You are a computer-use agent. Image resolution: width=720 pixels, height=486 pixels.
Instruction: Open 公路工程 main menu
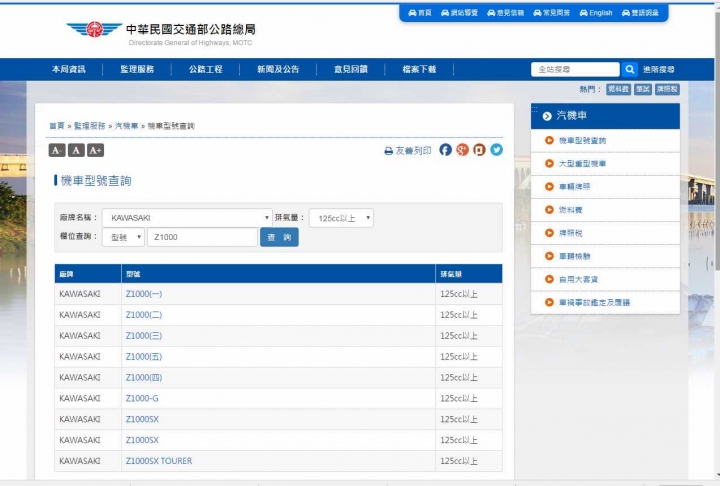205,69
